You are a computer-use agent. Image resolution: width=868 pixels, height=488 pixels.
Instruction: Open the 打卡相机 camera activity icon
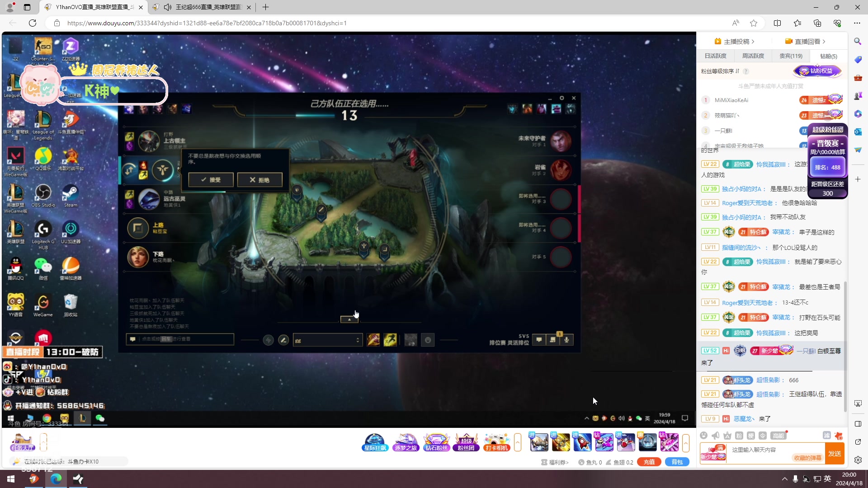tap(497, 442)
